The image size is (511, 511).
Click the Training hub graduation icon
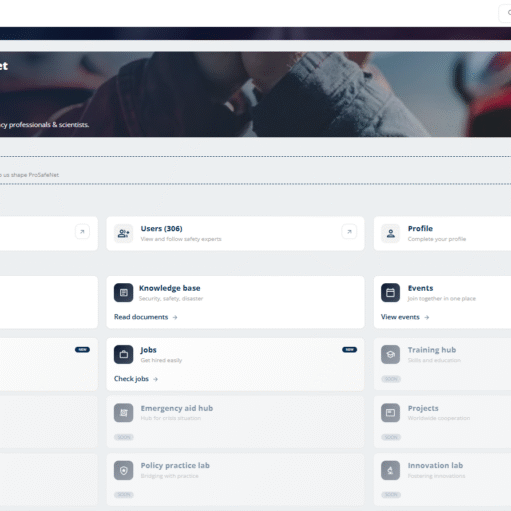coord(391,354)
